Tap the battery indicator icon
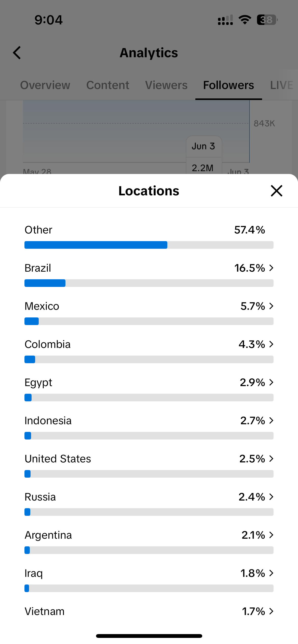This screenshot has width=298, height=644. pos(267,20)
